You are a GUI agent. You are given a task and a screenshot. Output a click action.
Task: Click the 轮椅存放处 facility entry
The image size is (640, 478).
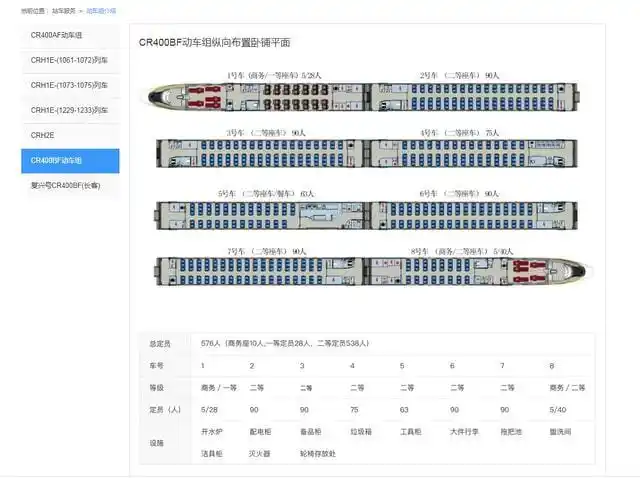(x=318, y=454)
